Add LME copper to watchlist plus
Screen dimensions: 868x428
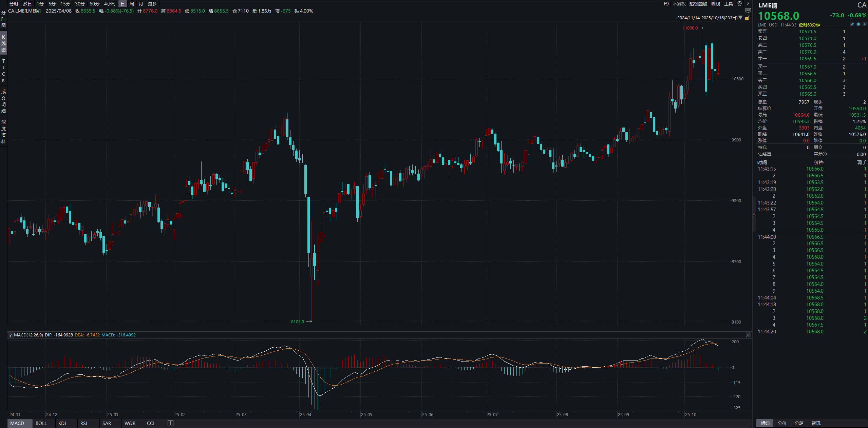click(x=864, y=24)
